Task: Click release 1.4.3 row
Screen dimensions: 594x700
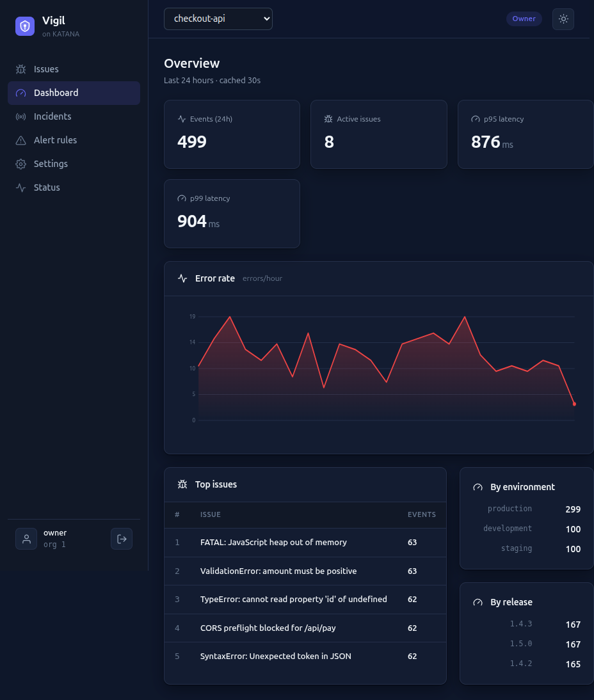Action: [x=527, y=624]
